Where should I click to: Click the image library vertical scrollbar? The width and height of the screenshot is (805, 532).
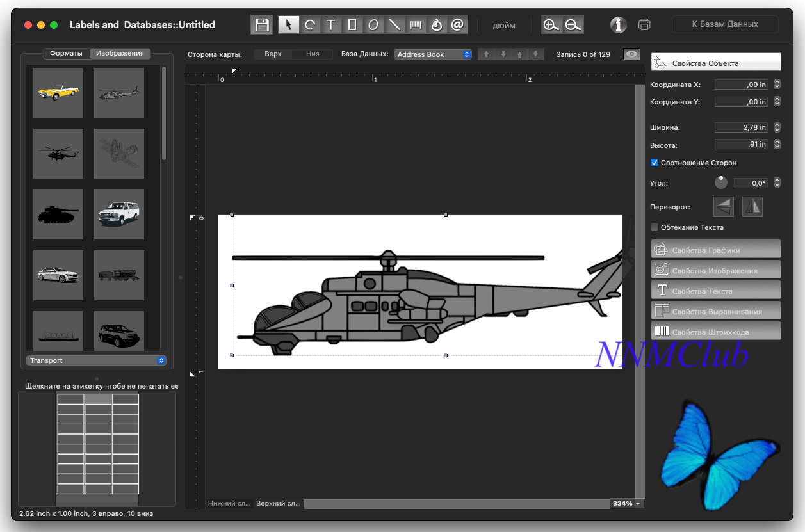[164, 113]
